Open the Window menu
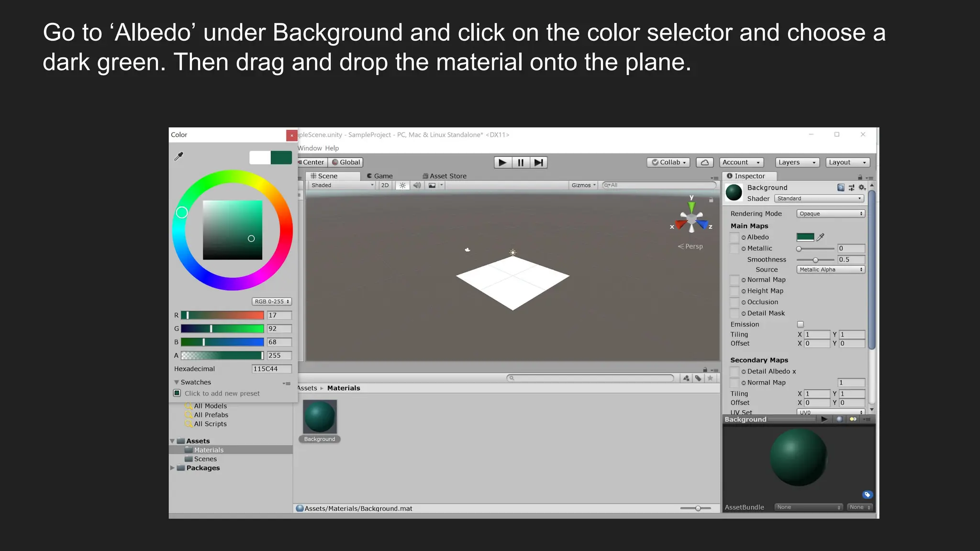980x551 pixels. [x=310, y=148]
